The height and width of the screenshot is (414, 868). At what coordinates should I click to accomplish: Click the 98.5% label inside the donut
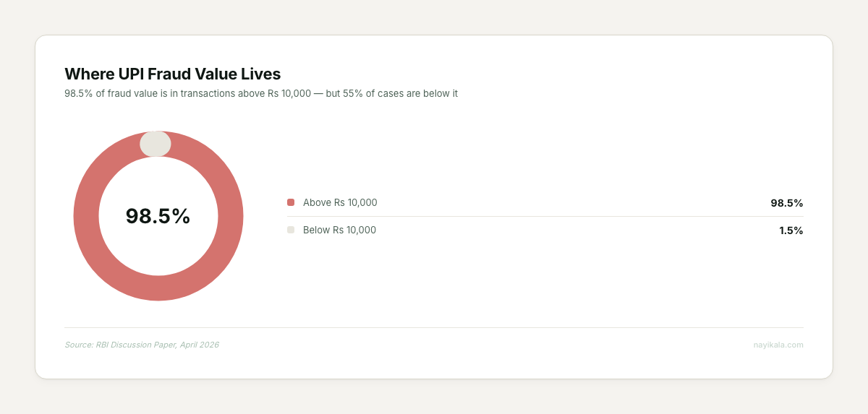(158, 216)
